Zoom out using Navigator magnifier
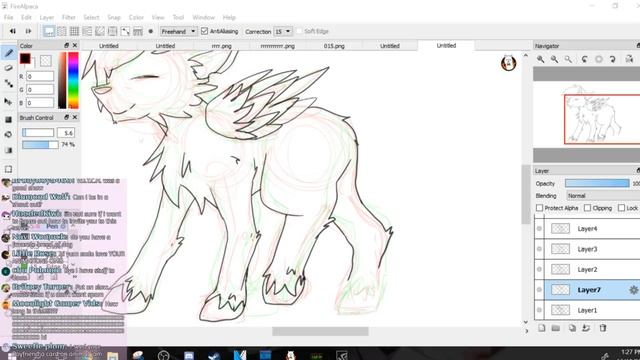Screen dimensions: 640x360 pyautogui.click(x=554, y=59)
